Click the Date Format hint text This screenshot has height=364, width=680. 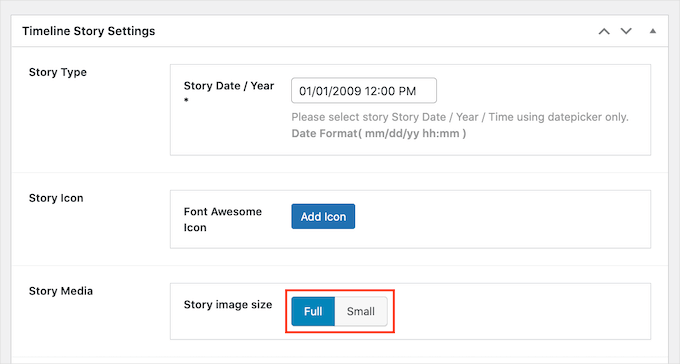379,134
